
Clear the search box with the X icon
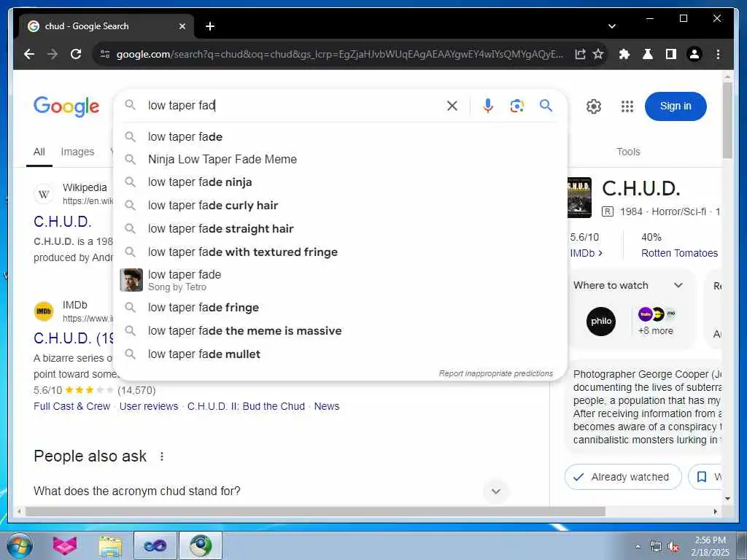(452, 106)
